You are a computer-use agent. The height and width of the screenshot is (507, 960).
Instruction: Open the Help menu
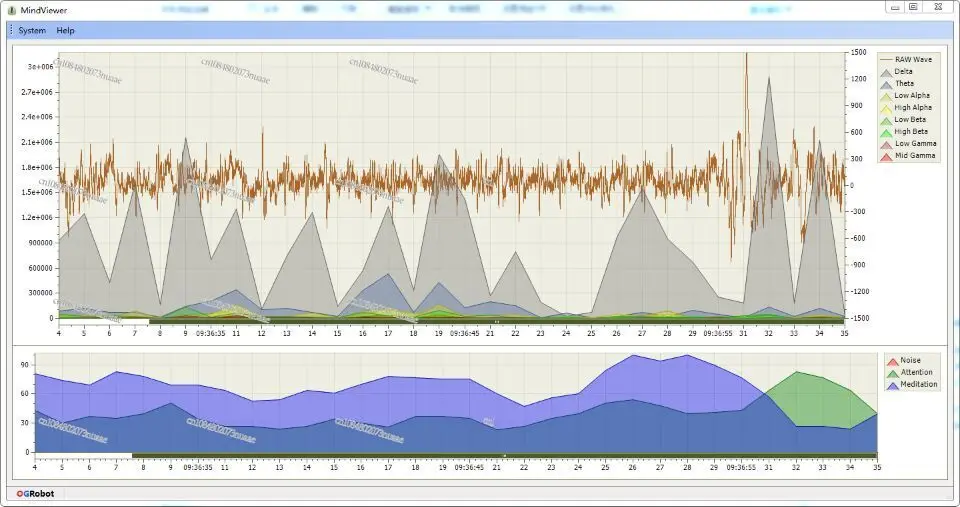click(x=65, y=31)
